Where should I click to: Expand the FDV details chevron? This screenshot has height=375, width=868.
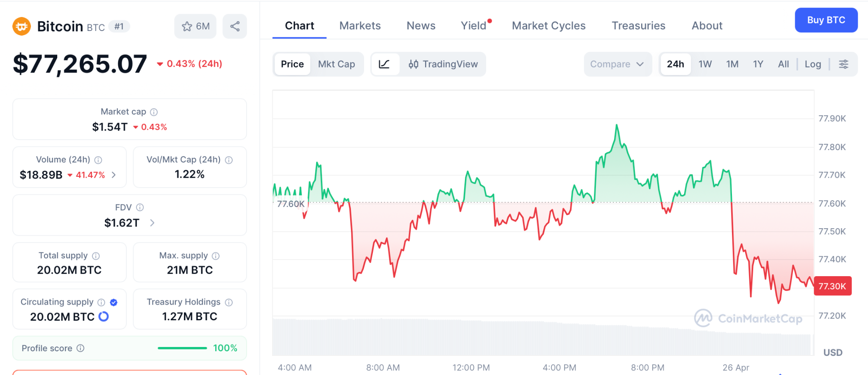[x=152, y=223]
